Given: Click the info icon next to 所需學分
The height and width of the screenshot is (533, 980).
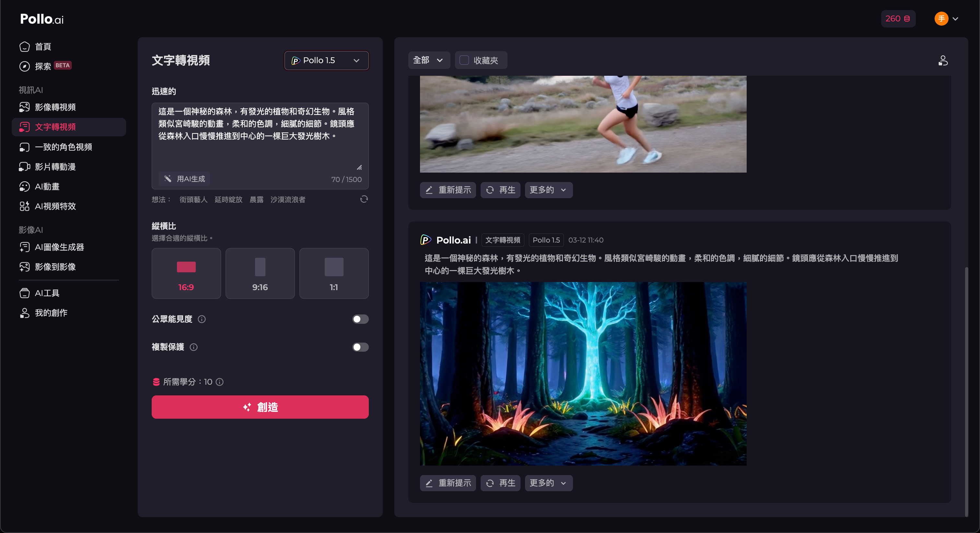Looking at the screenshot, I should [219, 382].
